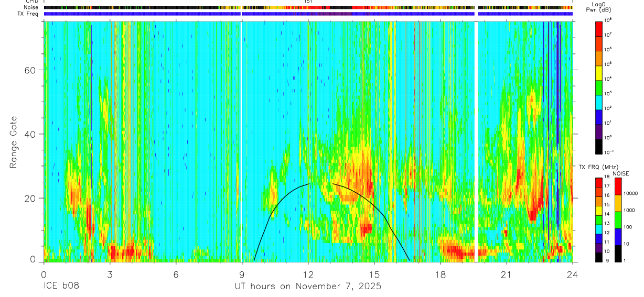This screenshot has width=644, height=297.
Task: Click the "11" label on the TX FRQ legend
Action: point(607,242)
